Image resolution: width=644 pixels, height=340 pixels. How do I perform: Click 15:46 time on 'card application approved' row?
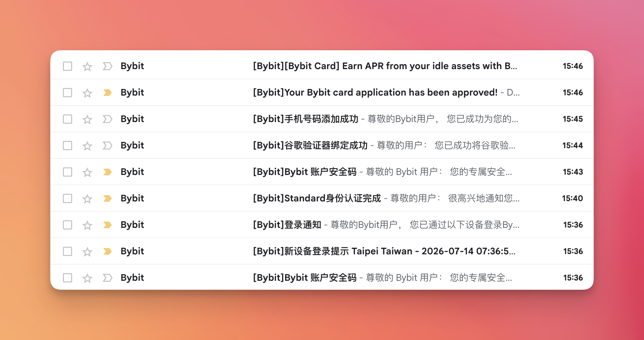pyautogui.click(x=573, y=93)
